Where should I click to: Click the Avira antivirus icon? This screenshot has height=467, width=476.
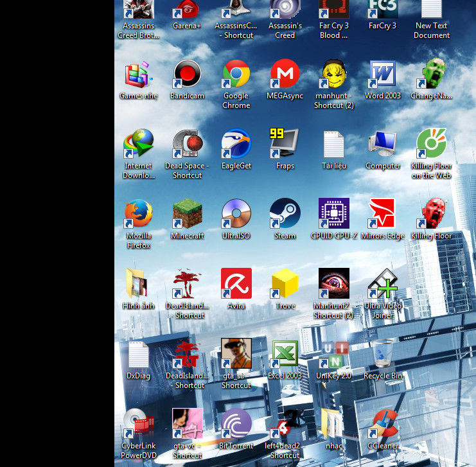236,284
